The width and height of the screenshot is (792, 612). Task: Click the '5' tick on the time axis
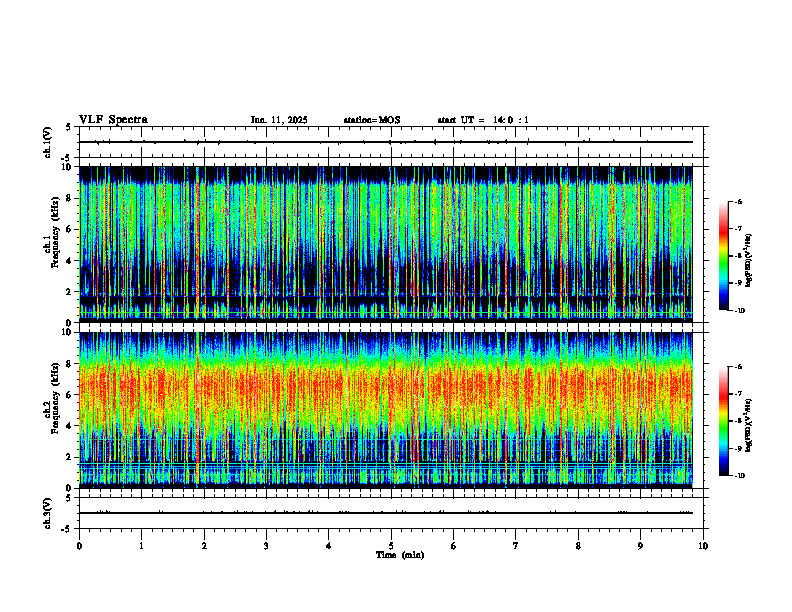pos(391,546)
